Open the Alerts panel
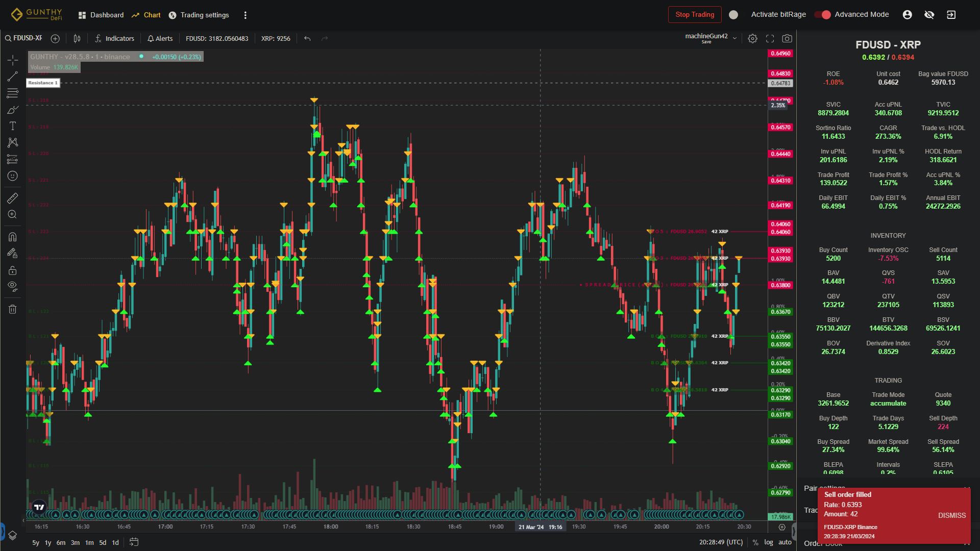The height and width of the screenshot is (551, 980). [x=160, y=38]
